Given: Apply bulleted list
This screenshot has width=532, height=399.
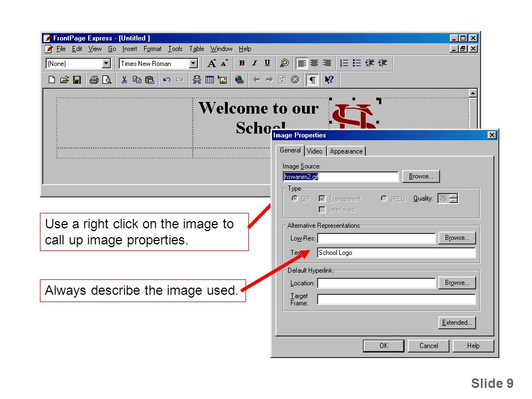Looking at the screenshot, I should (x=356, y=63).
